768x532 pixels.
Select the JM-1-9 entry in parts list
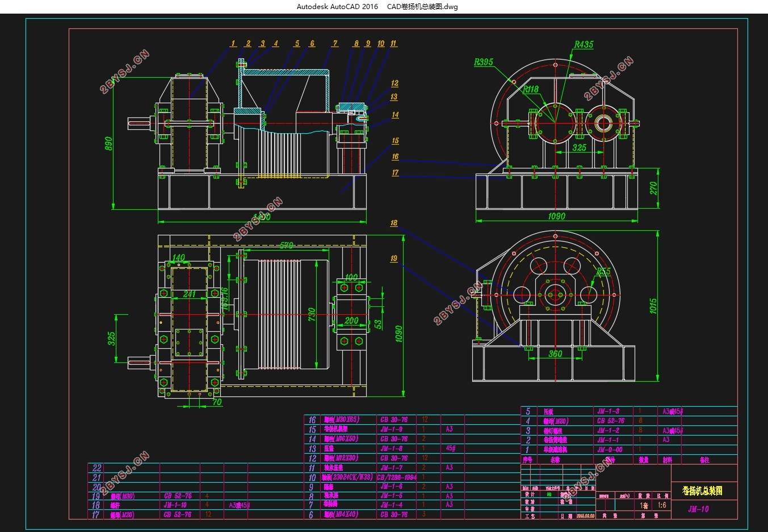pos(392,429)
